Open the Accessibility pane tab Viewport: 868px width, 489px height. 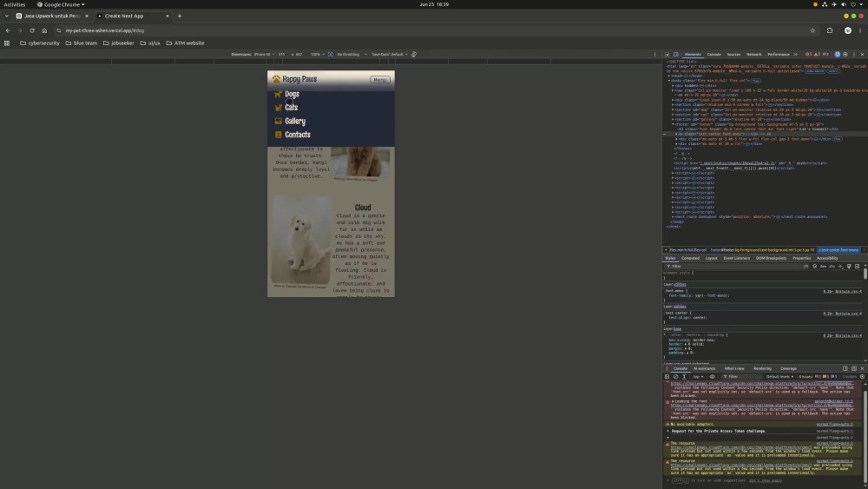(827, 258)
